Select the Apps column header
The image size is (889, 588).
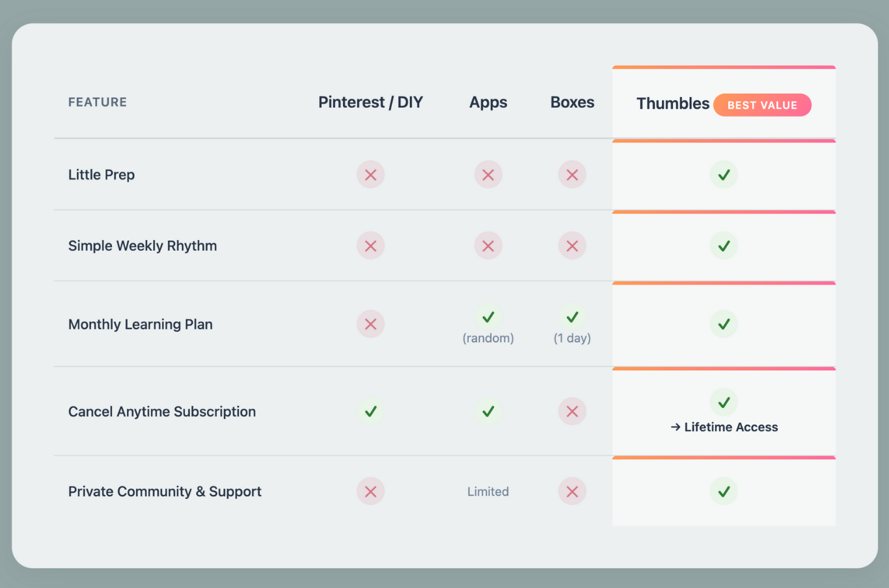(x=488, y=102)
